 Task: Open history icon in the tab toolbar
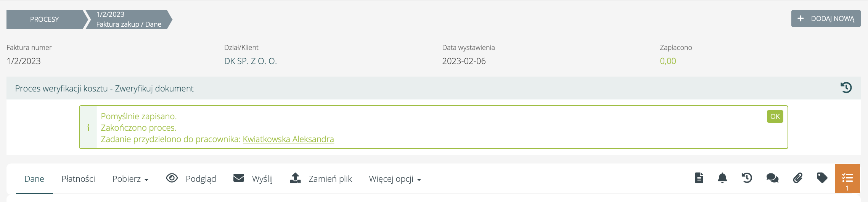(x=747, y=178)
